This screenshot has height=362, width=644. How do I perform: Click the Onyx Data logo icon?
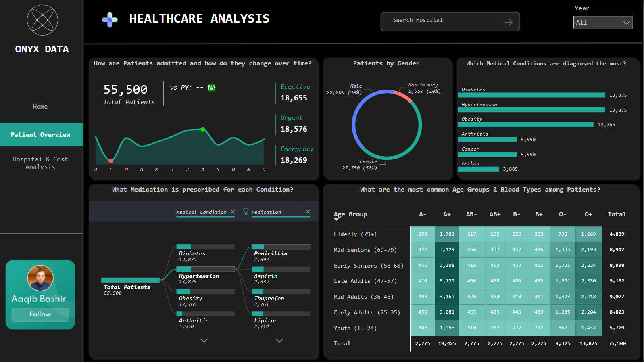(x=42, y=20)
